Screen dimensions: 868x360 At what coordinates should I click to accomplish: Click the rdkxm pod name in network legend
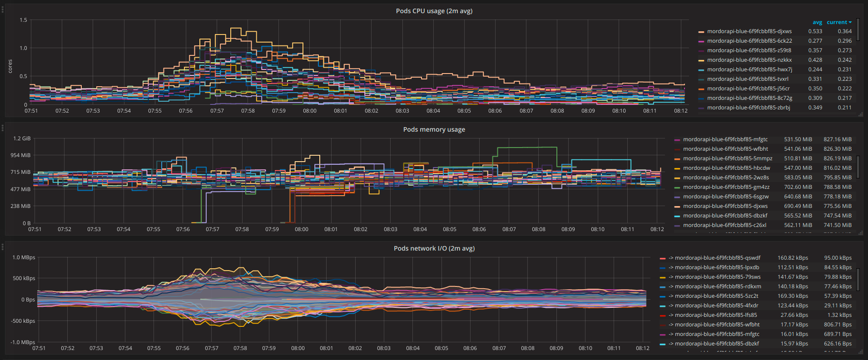718,286
